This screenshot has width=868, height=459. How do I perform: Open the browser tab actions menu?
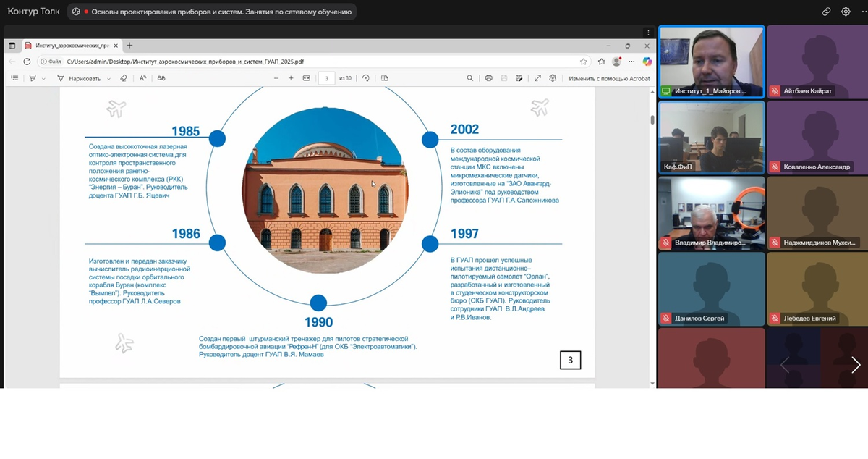coord(12,45)
